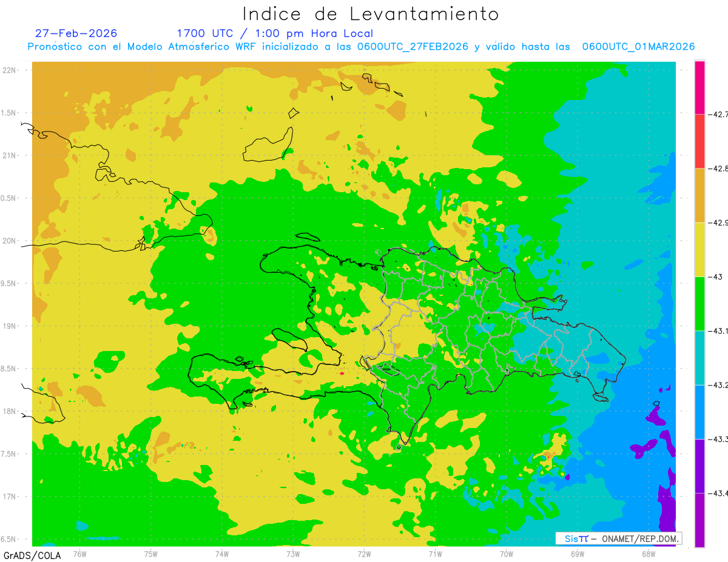Screen dimensions: 728x562
Task: Click the colorbar value "-42.8"
Action: click(718, 169)
